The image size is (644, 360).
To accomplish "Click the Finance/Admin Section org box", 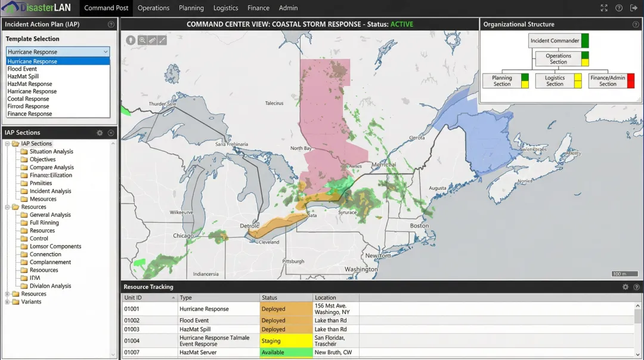I will 608,81.
